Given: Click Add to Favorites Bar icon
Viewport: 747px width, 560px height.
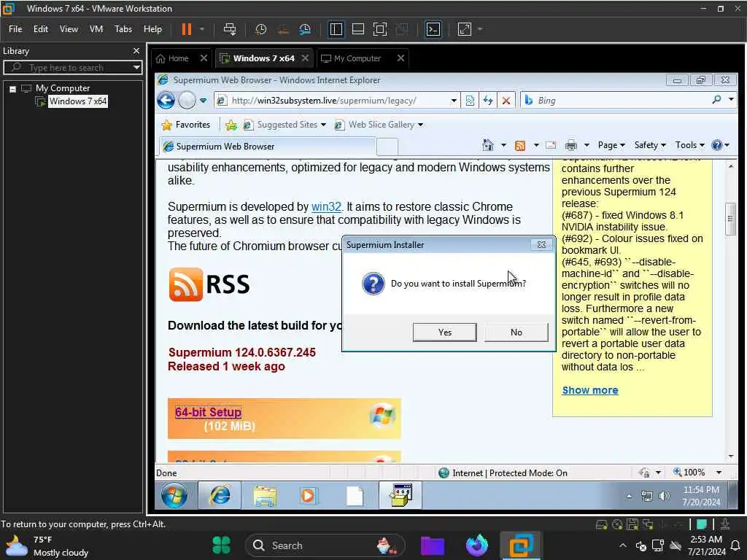Looking at the screenshot, I should point(231,125).
